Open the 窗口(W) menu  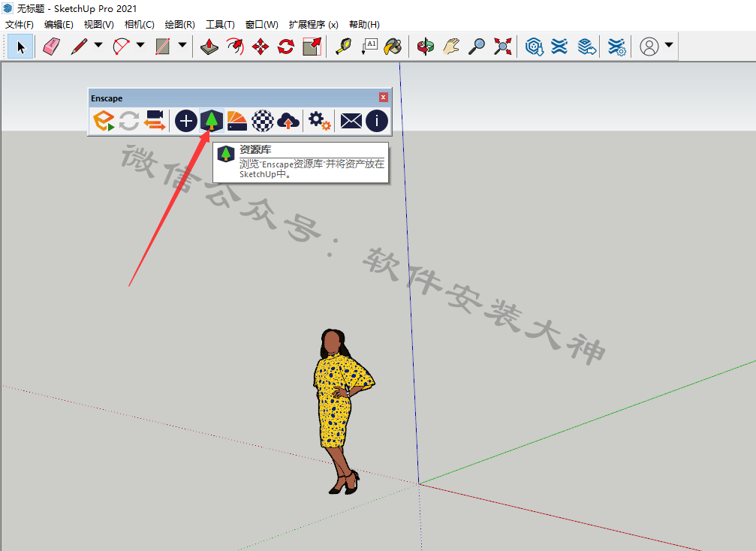click(x=261, y=25)
